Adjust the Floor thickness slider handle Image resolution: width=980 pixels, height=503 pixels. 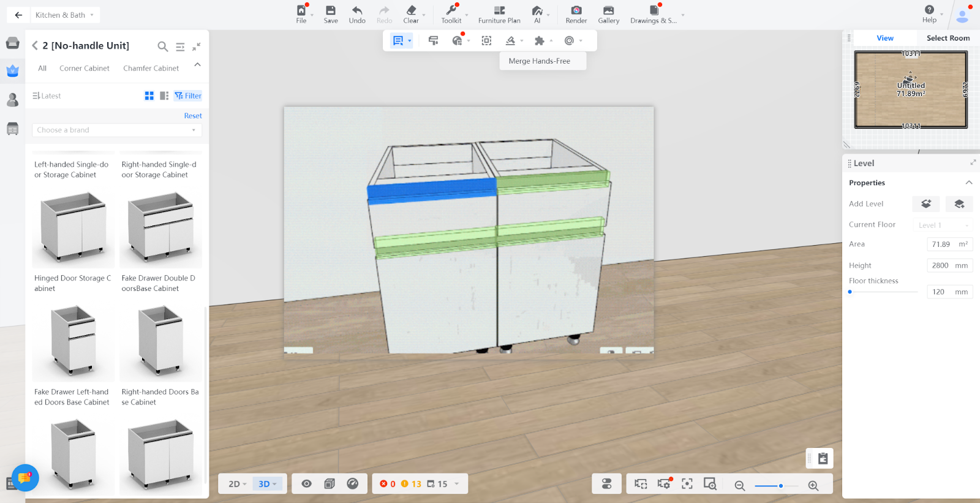850,292
